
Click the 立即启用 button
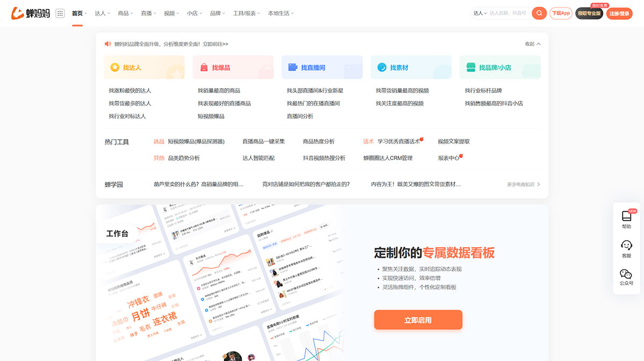pos(418,319)
